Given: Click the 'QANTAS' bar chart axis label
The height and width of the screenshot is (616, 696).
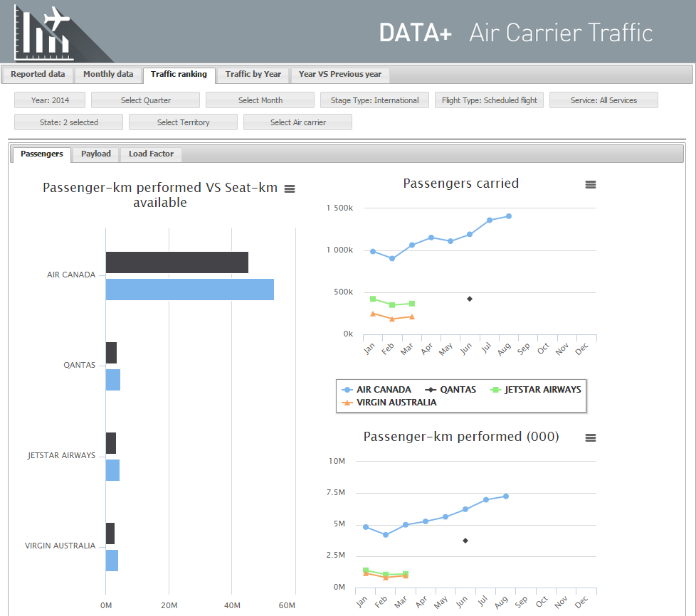Looking at the screenshot, I should [x=80, y=365].
